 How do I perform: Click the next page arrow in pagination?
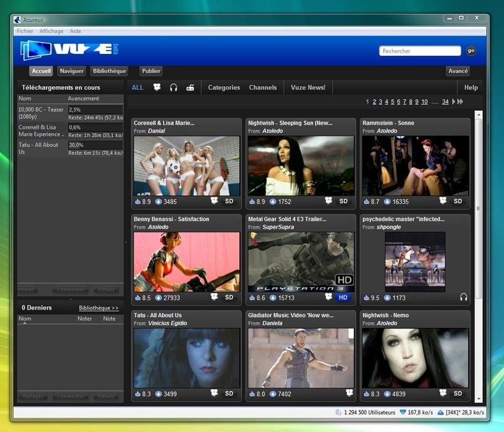pos(454,102)
